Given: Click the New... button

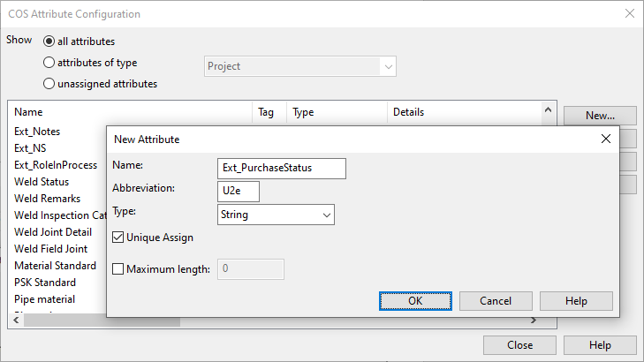Looking at the screenshot, I should 599,116.
